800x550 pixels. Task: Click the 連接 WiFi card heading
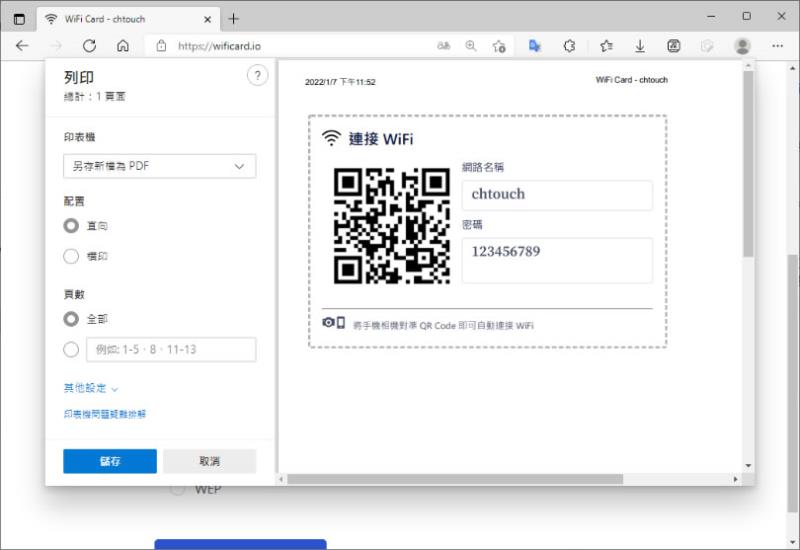click(381, 139)
